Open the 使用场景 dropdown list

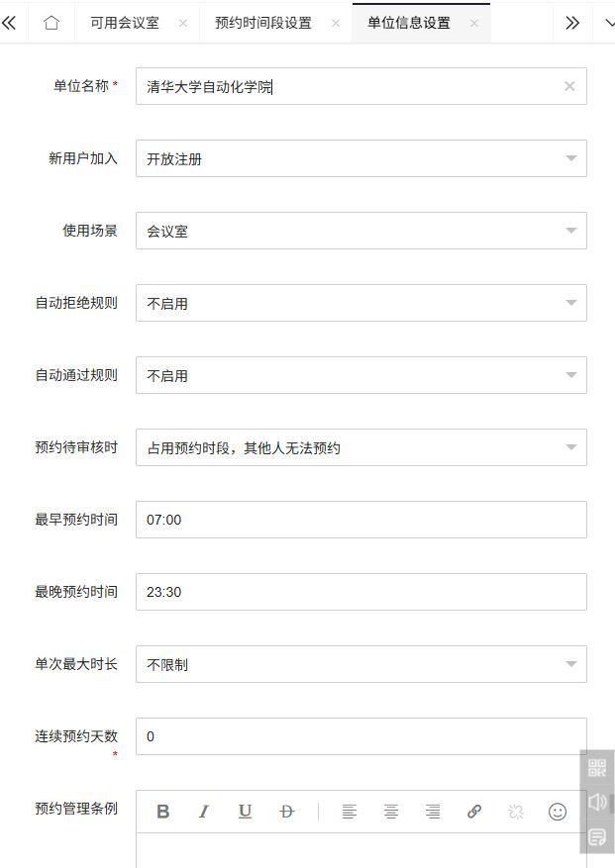point(571,231)
